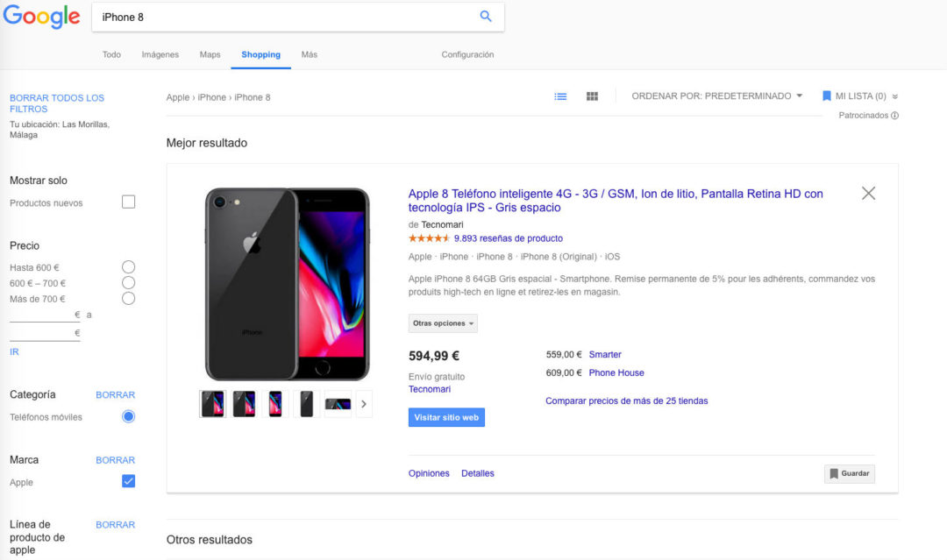Switch to list view of results

[560, 96]
